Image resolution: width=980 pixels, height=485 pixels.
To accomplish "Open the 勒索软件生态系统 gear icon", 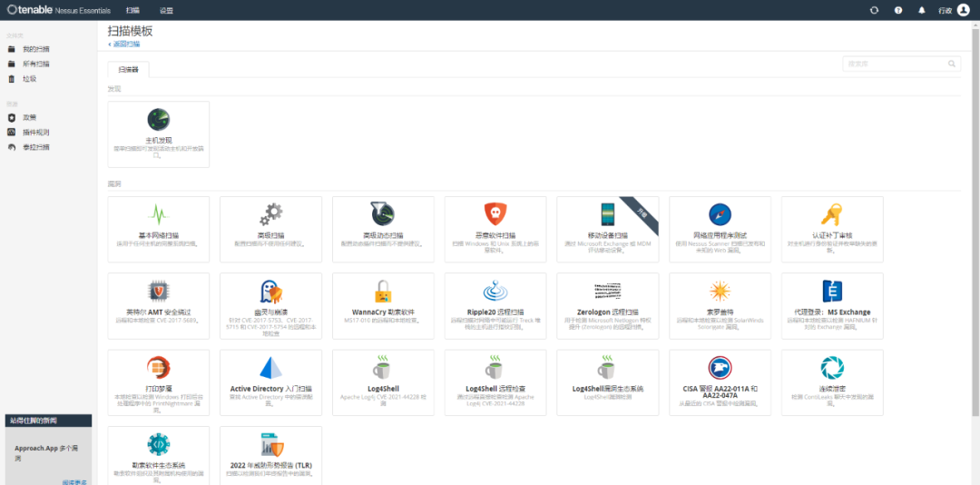I will click(x=158, y=444).
